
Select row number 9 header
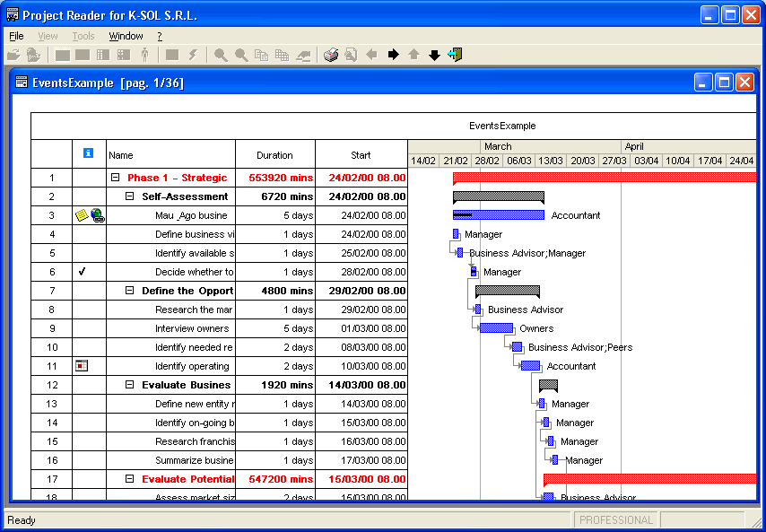[52, 328]
